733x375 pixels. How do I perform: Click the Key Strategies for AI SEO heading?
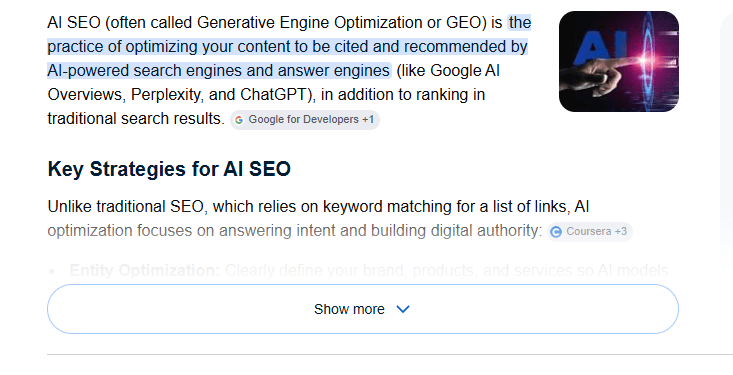click(169, 169)
